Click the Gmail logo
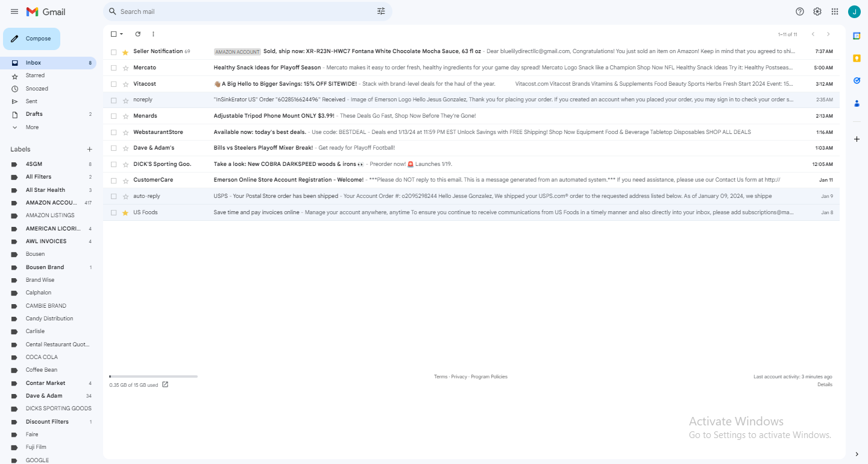Image resolution: width=868 pixels, height=464 pixels. [46, 11]
